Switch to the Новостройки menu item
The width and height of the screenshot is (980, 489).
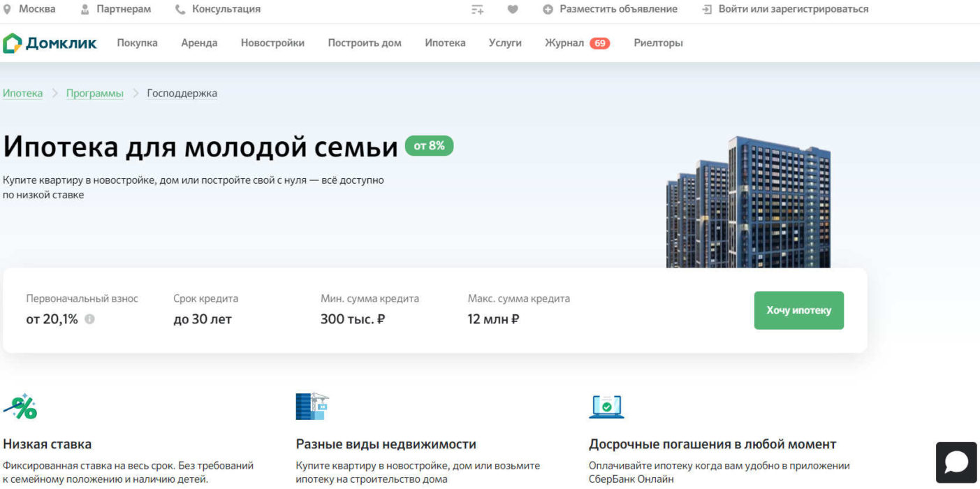(x=272, y=43)
